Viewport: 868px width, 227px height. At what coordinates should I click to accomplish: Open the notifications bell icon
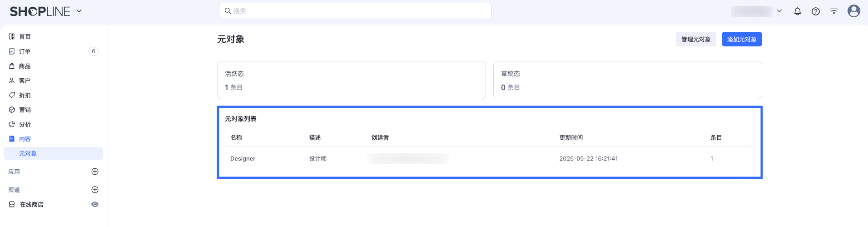[x=797, y=11]
